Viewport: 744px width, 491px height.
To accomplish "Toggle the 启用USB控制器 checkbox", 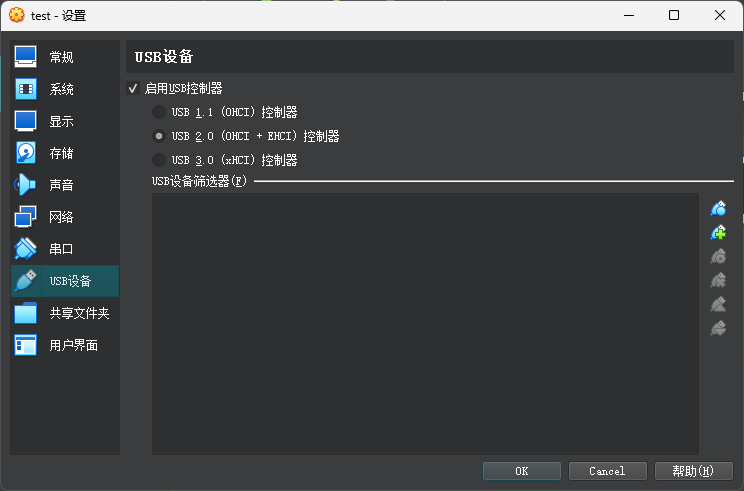I will coord(133,89).
